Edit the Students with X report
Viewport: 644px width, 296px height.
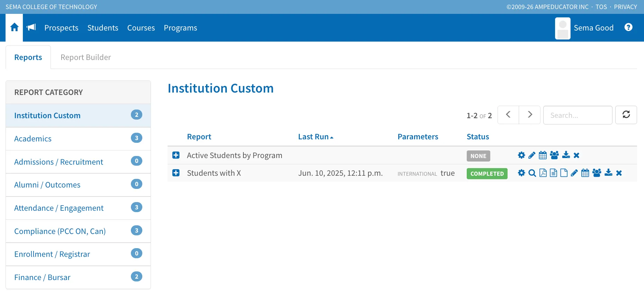coord(574,173)
